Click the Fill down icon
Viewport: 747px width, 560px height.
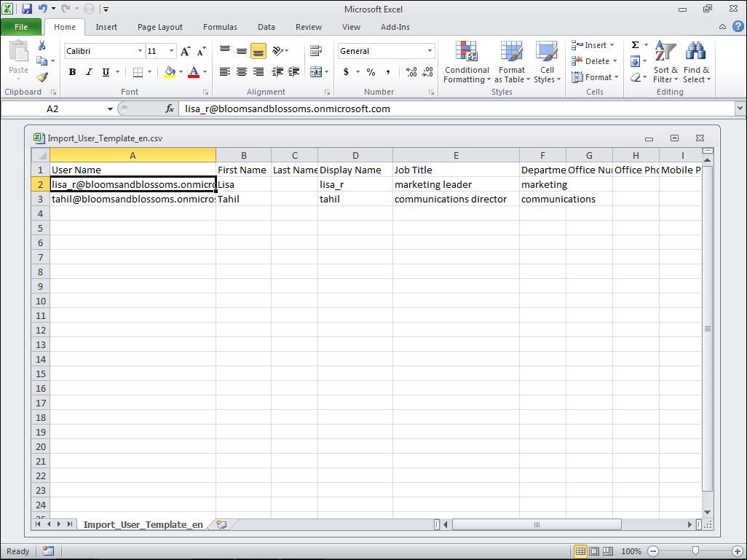[x=635, y=61]
